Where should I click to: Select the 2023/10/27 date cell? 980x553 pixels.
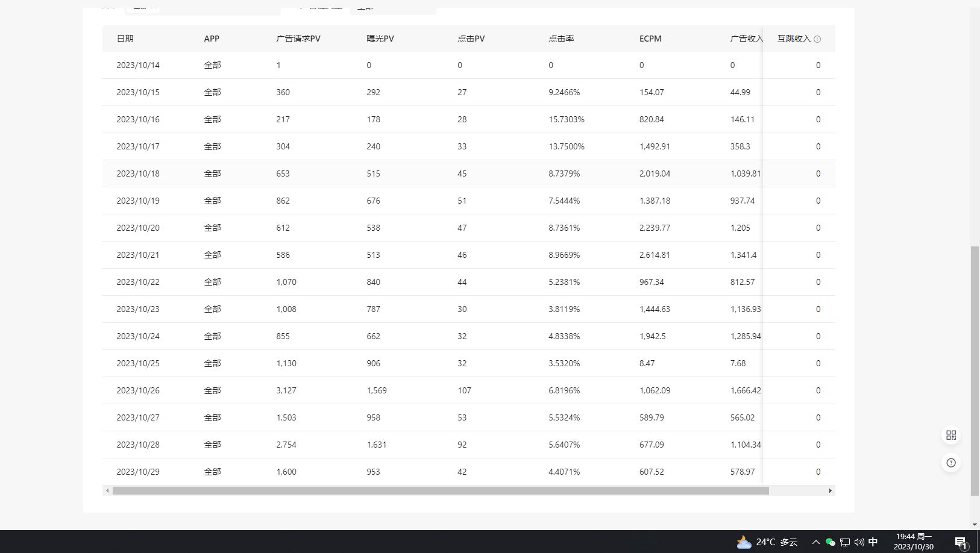tap(138, 417)
